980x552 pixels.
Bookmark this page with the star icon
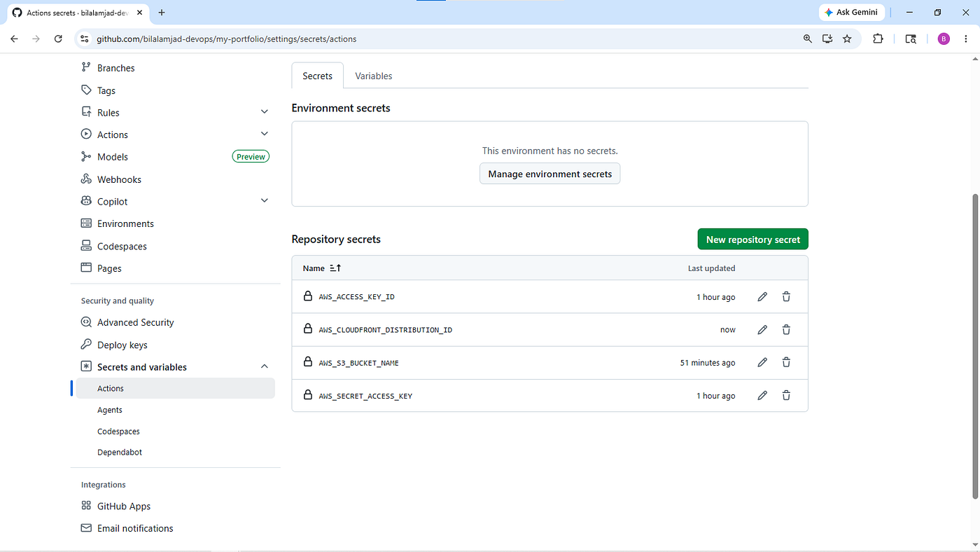847,39
